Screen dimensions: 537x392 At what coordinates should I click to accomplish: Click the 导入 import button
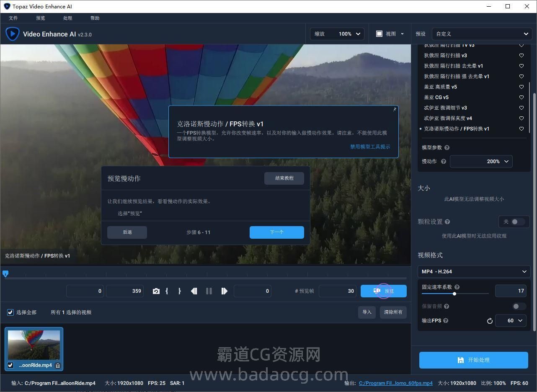pos(367,312)
